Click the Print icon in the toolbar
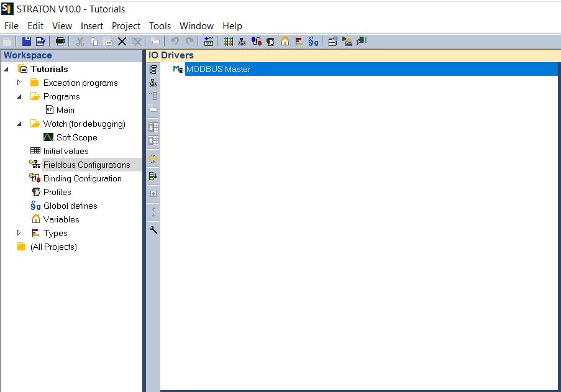The image size is (561, 392). [x=60, y=42]
